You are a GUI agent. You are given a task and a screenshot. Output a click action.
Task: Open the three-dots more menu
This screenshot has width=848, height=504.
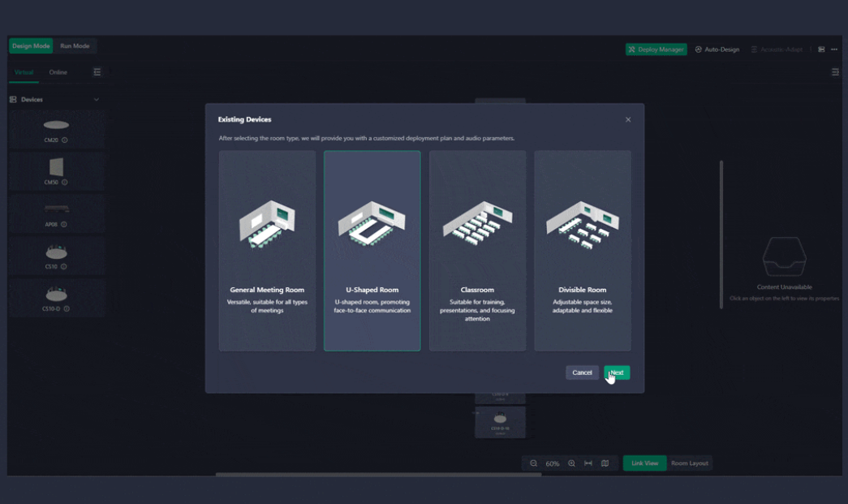coord(834,50)
